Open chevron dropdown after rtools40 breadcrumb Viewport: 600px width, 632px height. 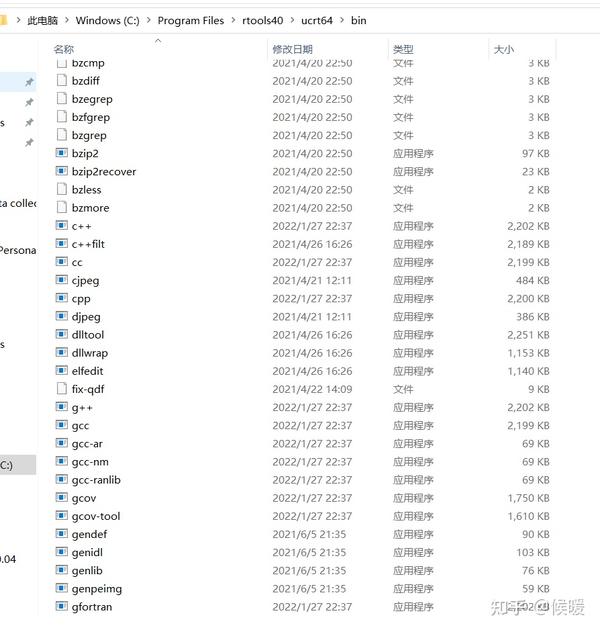(x=292, y=20)
